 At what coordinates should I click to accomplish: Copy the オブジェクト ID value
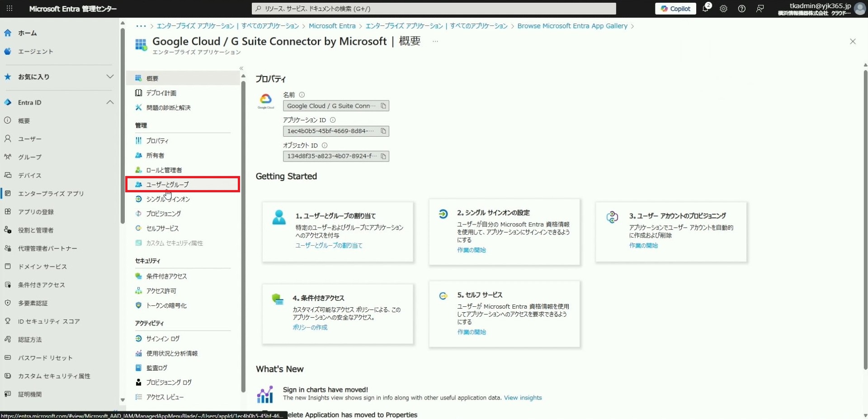point(383,156)
